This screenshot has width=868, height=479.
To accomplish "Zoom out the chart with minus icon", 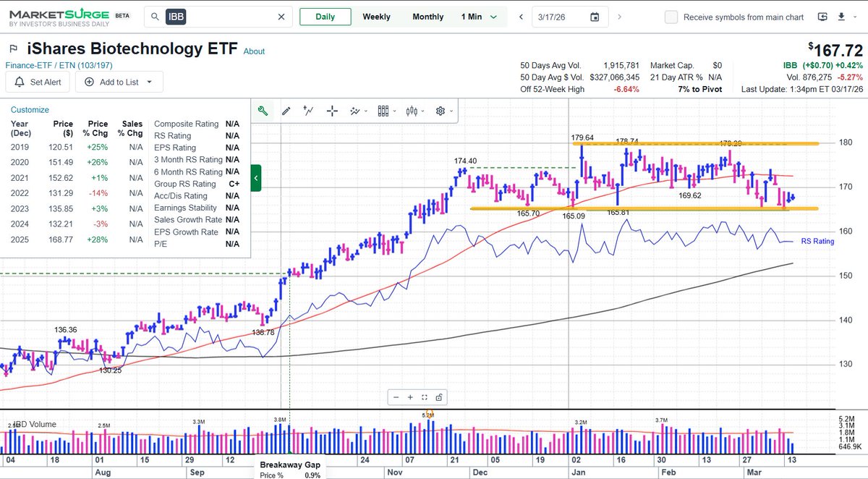I will (x=396, y=397).
